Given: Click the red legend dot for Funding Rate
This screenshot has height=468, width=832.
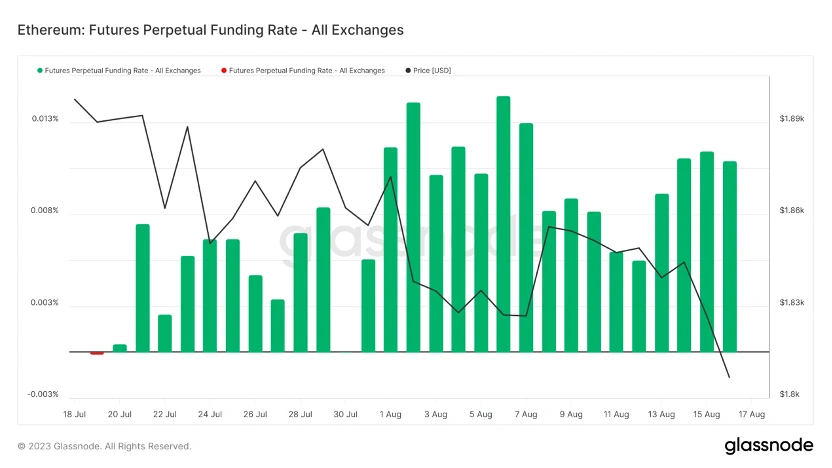Looking at the screenshot, I should [223, 71].
